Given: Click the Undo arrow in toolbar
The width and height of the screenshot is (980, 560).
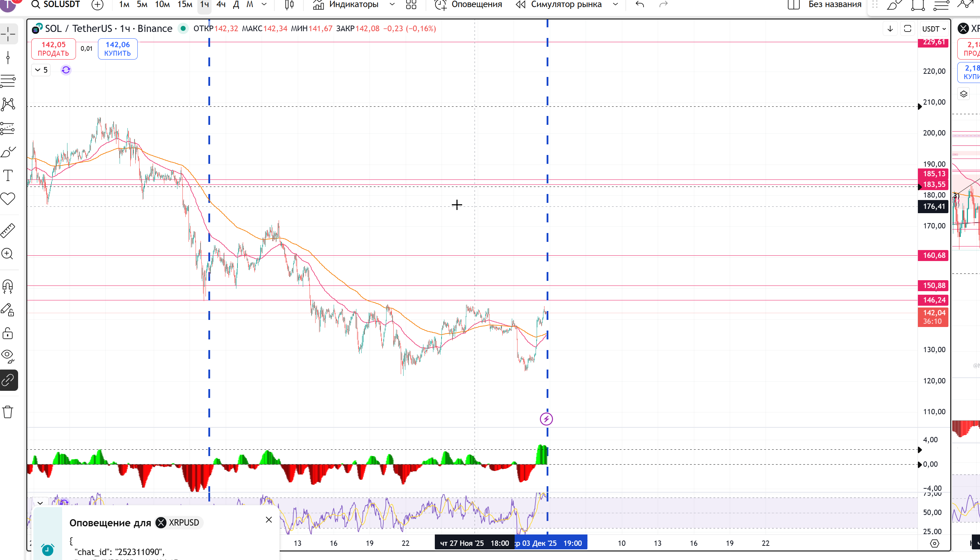Looking at the screenshot, I should point(640,5).
